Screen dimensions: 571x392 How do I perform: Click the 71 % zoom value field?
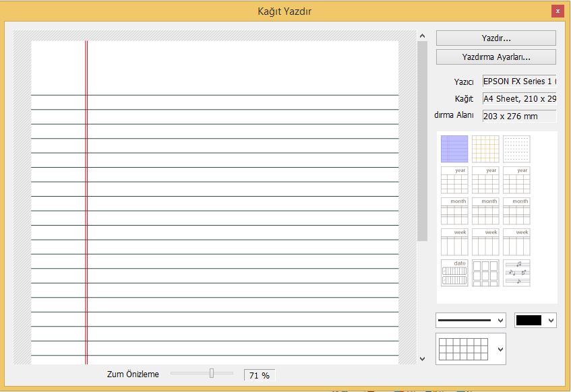[260, 375]
